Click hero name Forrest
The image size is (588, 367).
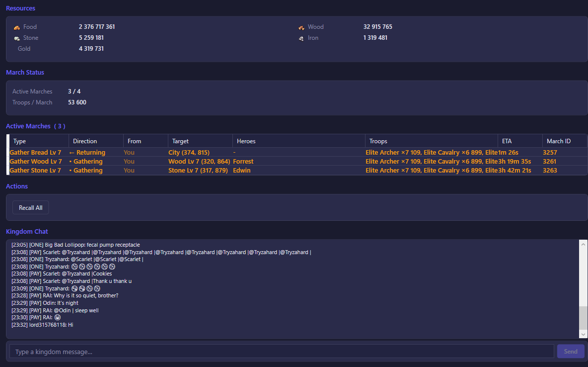(243, 162)
